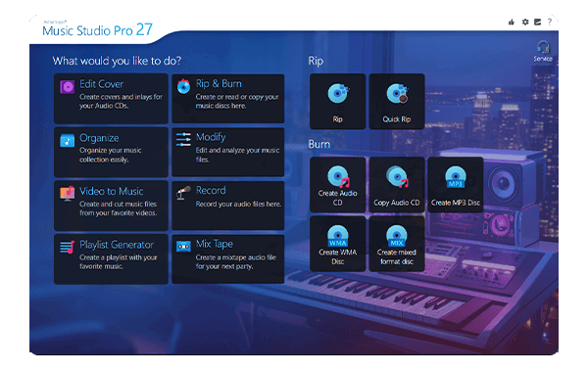Open the Rip tile under the Rip heading
The width and height of the screenshot is (588, 372).
click(337, 102)
